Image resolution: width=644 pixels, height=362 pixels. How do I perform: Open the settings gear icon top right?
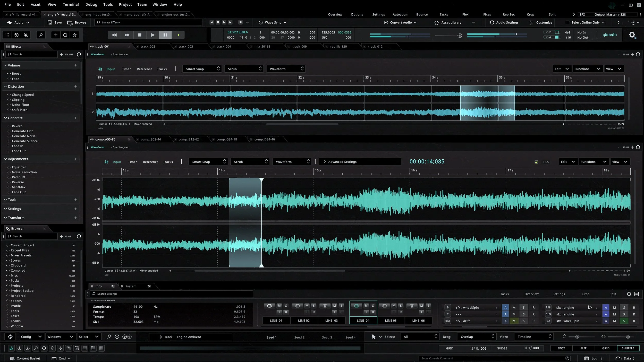pos(632,35)
